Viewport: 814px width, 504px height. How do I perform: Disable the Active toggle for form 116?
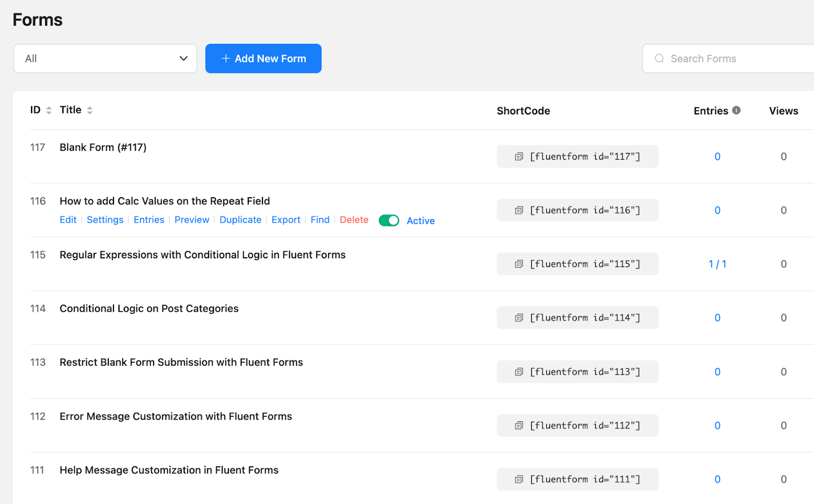389,220
